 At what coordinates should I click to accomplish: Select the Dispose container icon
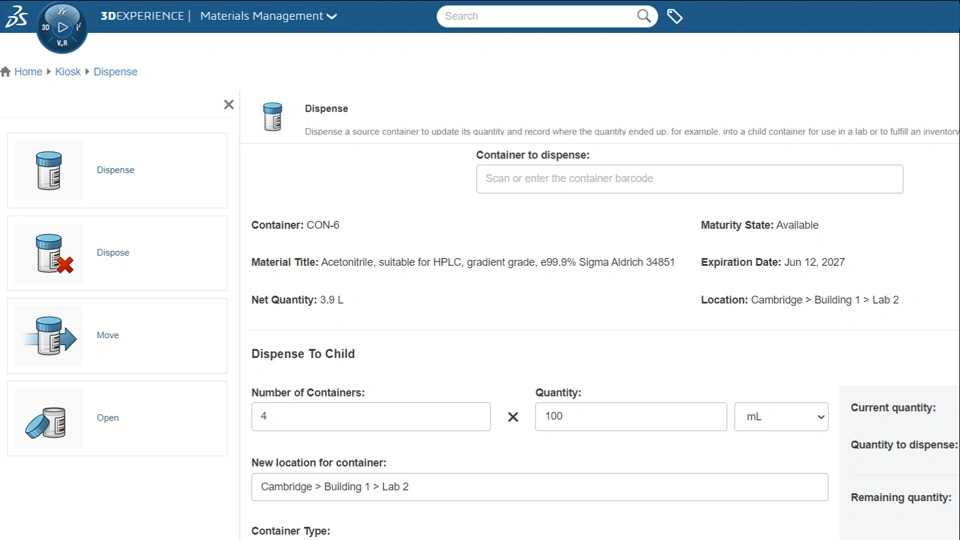(53, 253)
